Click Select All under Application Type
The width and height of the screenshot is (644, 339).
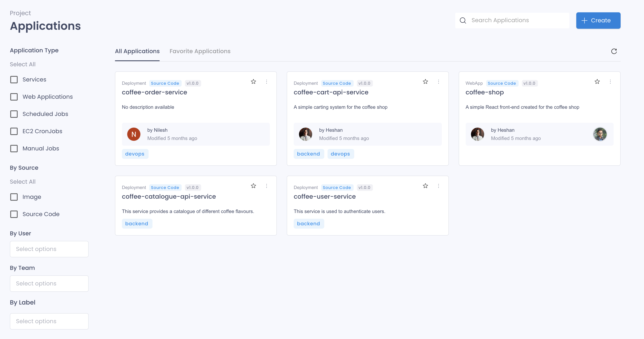23,64
